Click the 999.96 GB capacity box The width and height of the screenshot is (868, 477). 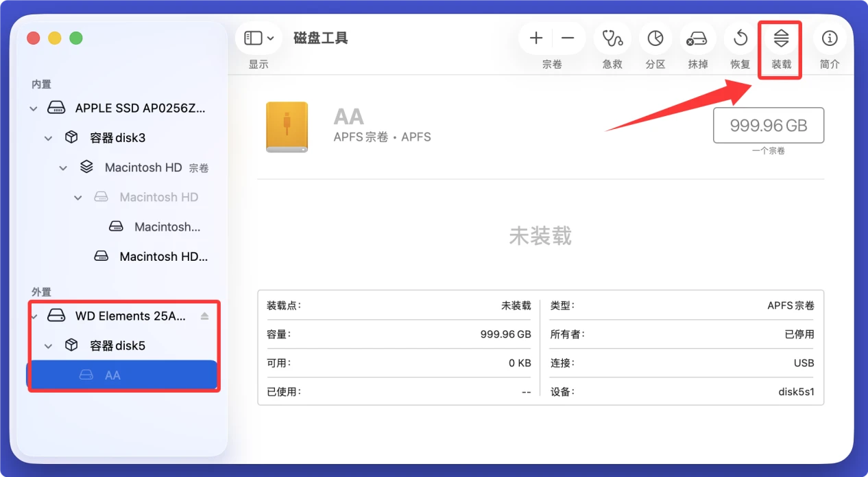click(x=768, y=125)
